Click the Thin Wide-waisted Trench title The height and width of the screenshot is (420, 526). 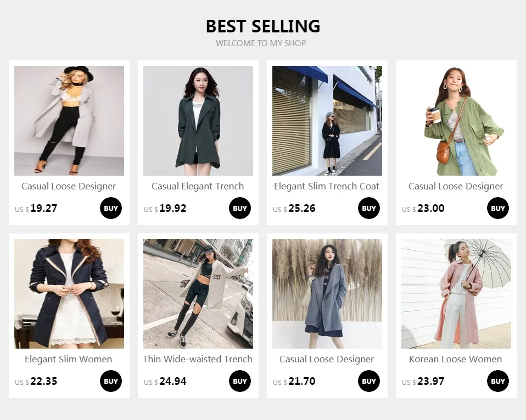[198, 359]
